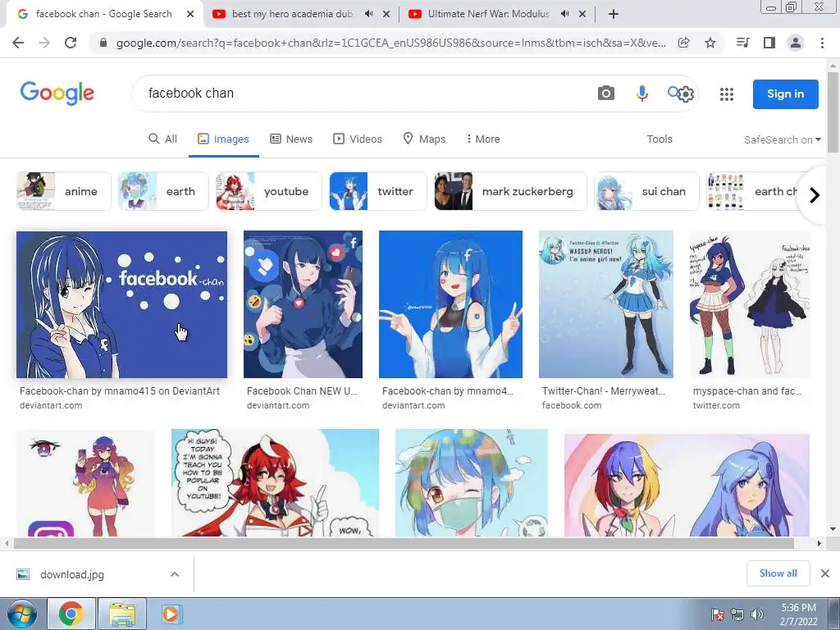Open the Google apps grid

coord(727,94)
